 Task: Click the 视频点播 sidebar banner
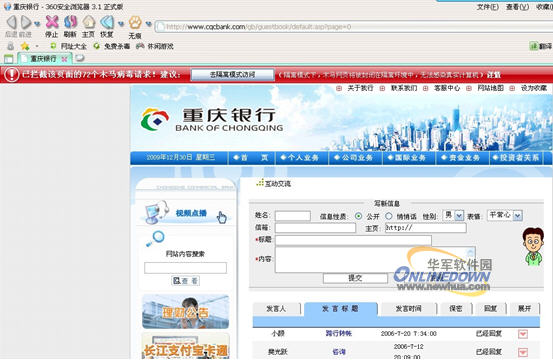click(x=186, y=213)
